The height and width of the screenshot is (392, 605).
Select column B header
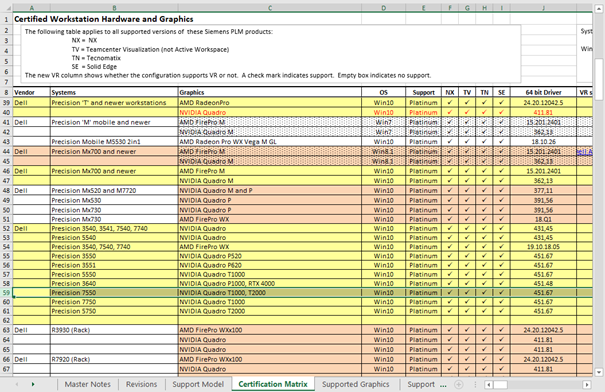[114, 8]
